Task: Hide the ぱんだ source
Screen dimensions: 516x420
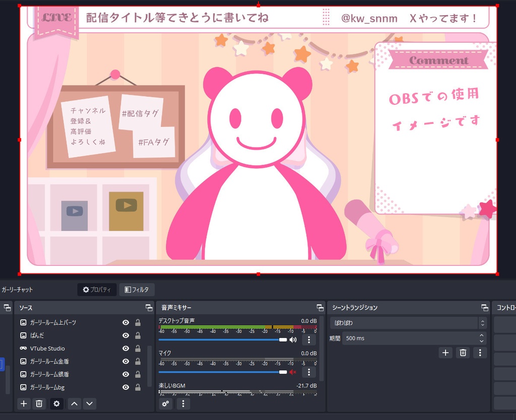Action: 125,335
